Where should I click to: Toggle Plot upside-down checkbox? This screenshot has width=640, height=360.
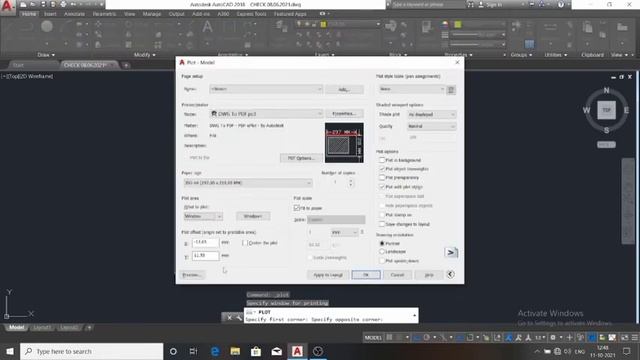point(382,261)
